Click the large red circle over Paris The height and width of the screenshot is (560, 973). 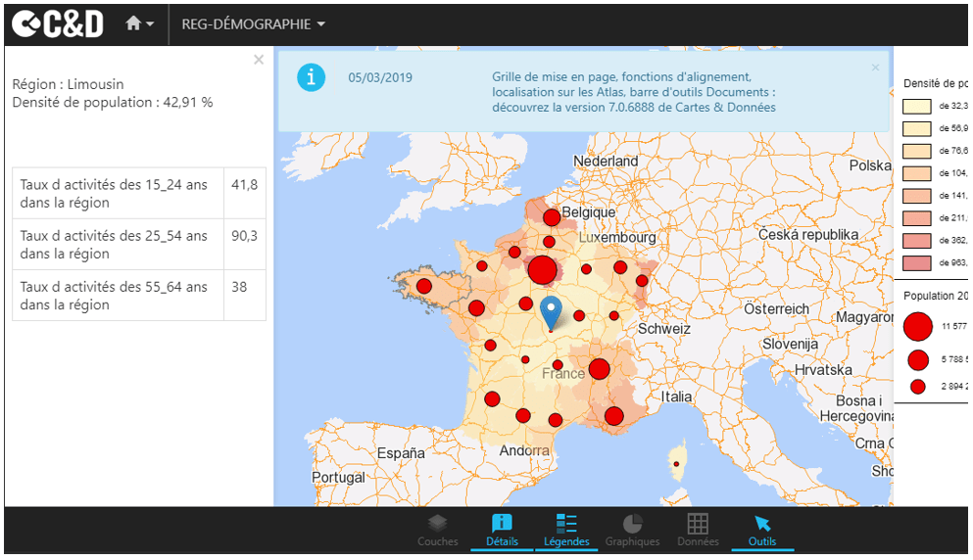pos(543,269)
